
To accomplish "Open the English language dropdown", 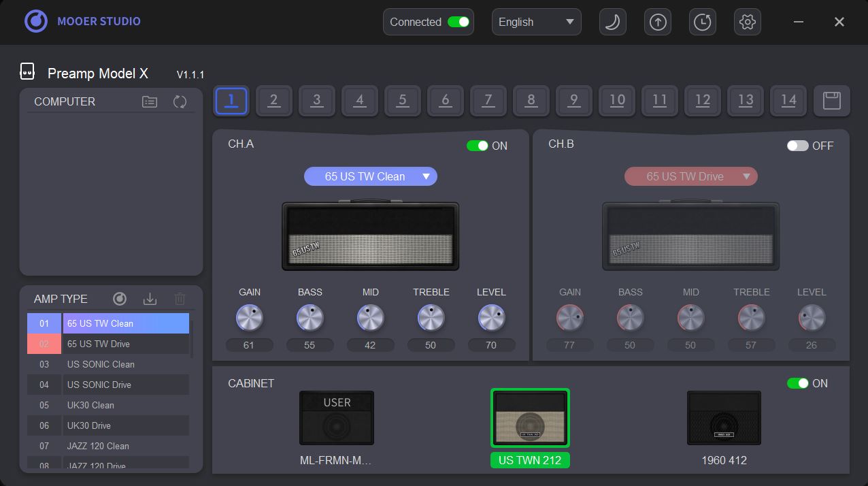I will pos(536,22).
